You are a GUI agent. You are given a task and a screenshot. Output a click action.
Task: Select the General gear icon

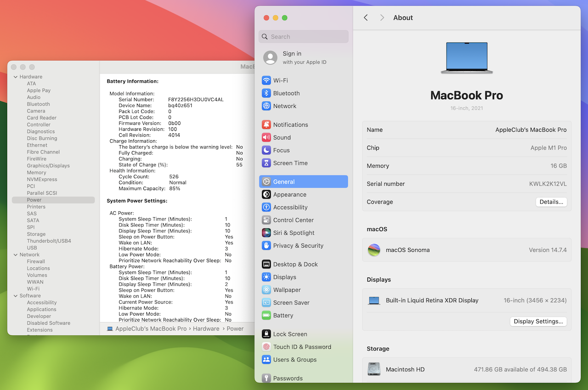coord(266,181)
